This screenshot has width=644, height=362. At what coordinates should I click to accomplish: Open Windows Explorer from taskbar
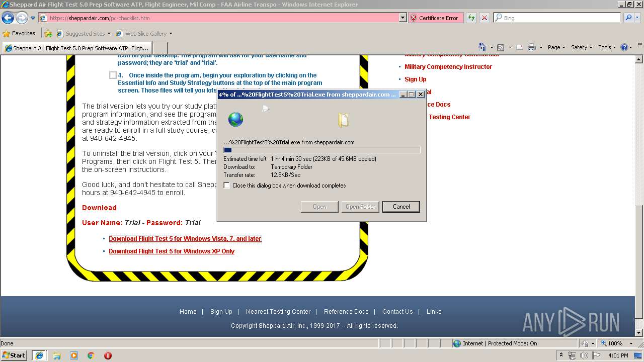[57, 355]
